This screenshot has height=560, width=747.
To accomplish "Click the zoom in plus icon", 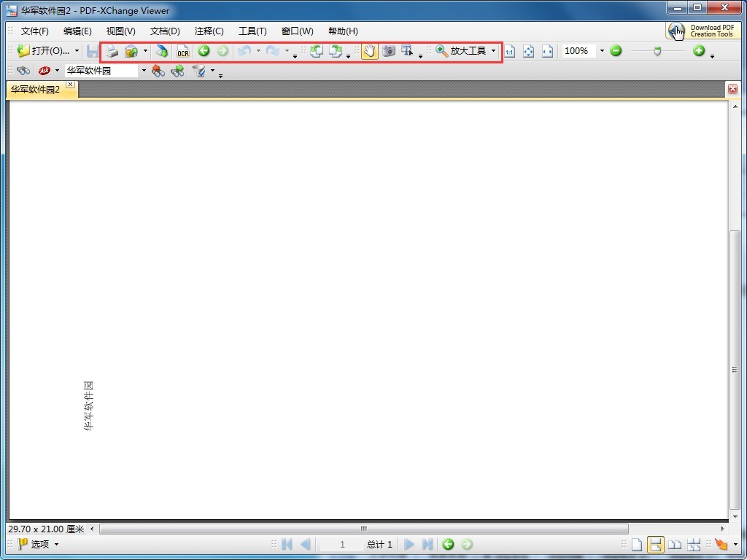I will pyautogui.click(x=699, y=51).
